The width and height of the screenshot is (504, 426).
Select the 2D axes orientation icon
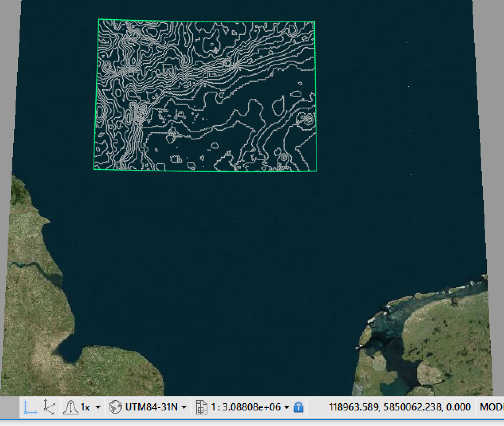pos(30,407)
